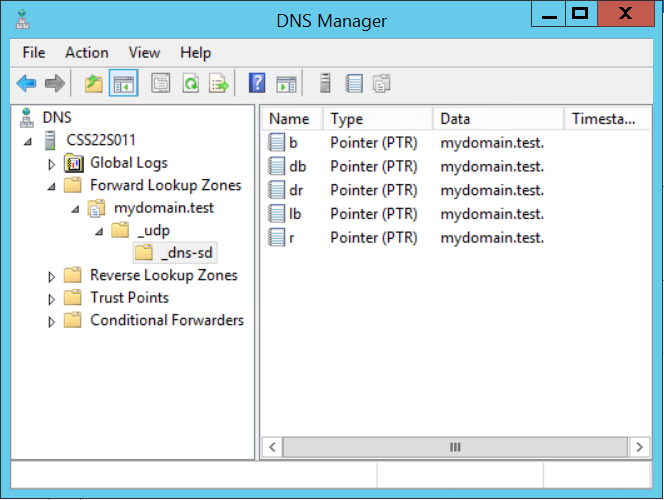Open Help via the question mark icon
Viewport: 664px width, 500px height.
[x=257, y=84]
